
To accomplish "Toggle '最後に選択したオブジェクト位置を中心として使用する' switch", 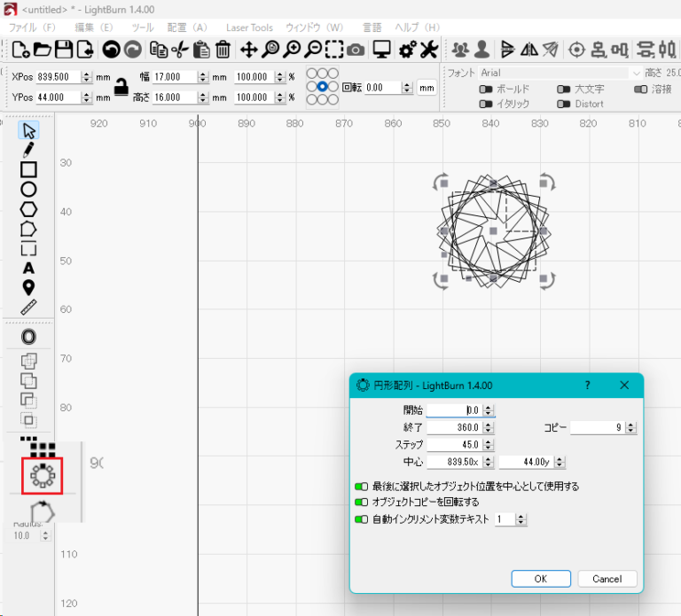I will 361,487.
